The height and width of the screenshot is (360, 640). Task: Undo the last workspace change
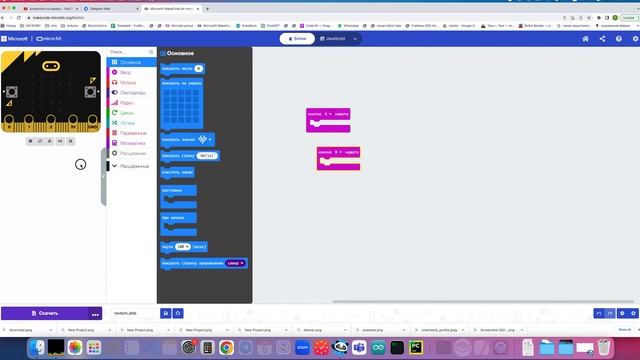[x=599, y=313]
